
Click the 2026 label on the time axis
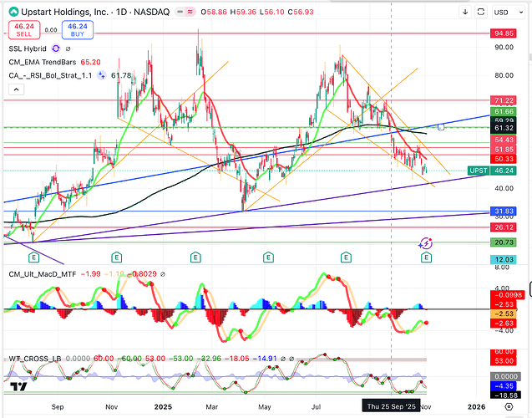(476, 407)
